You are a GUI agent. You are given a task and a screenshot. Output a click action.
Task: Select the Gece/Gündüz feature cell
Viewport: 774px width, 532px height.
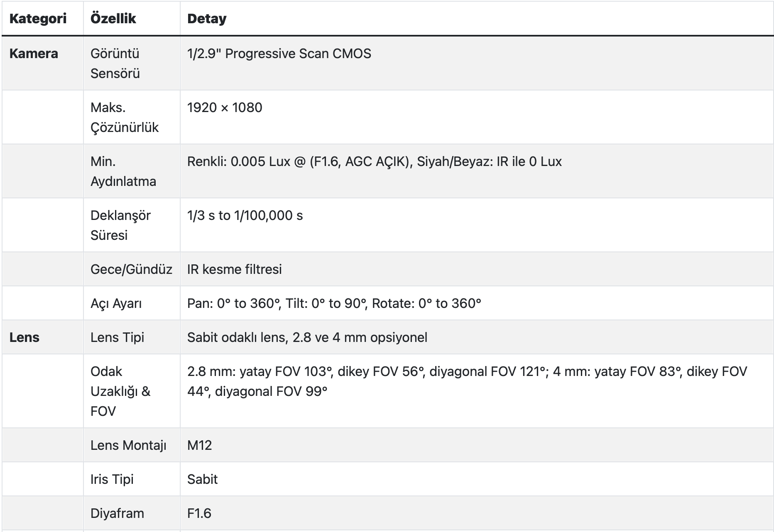[x=131, y=269]
